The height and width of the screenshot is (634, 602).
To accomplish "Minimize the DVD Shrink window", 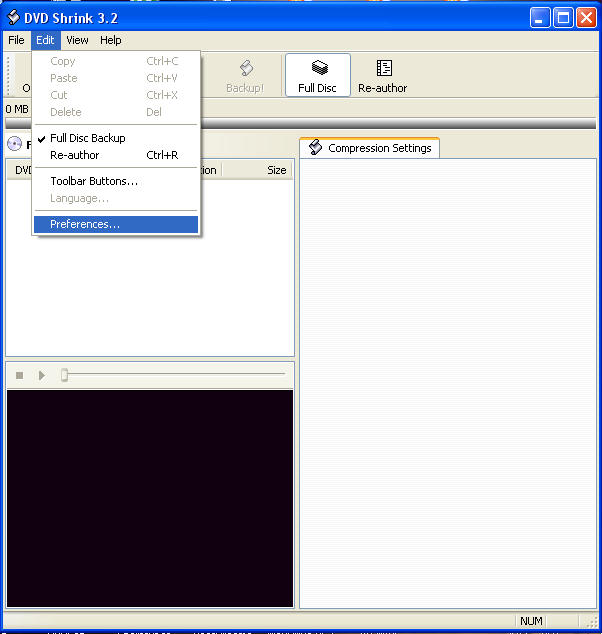I will point(540,18).
